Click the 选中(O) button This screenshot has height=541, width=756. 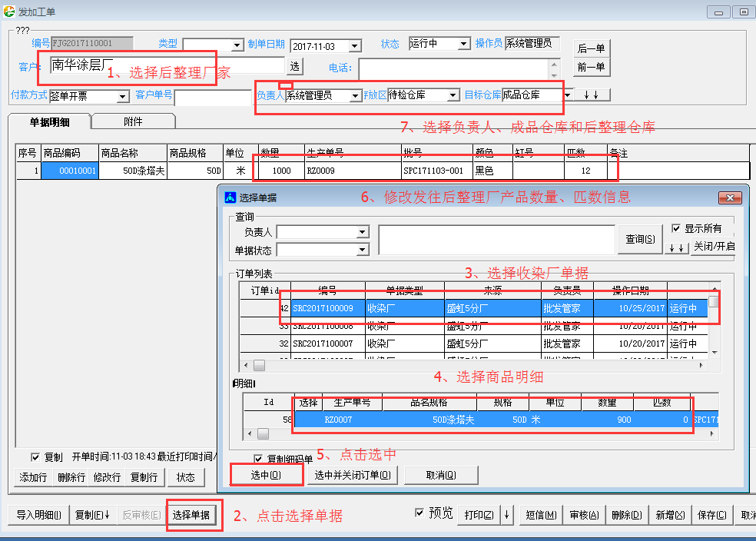tap(266, 475)
